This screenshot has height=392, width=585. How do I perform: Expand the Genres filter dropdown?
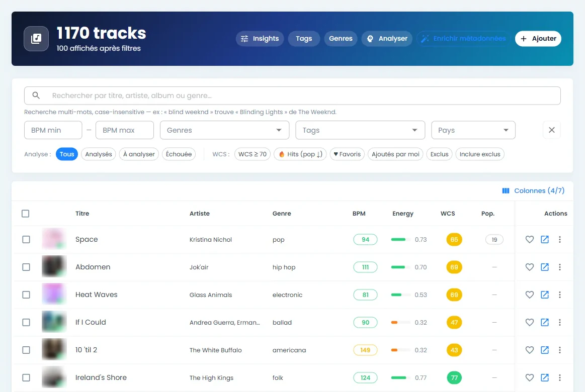click(225, 130)
